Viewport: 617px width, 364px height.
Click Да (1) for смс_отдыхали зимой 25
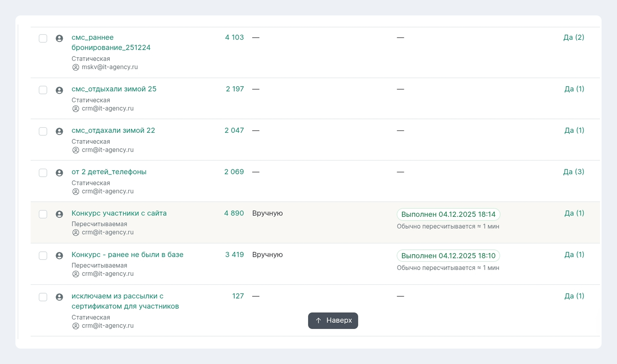click(x=574, y=89)
